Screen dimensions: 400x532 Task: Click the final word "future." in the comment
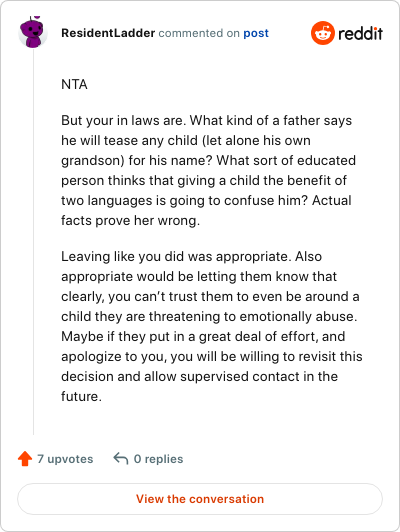pyautogui.click(x=81, y=396)
